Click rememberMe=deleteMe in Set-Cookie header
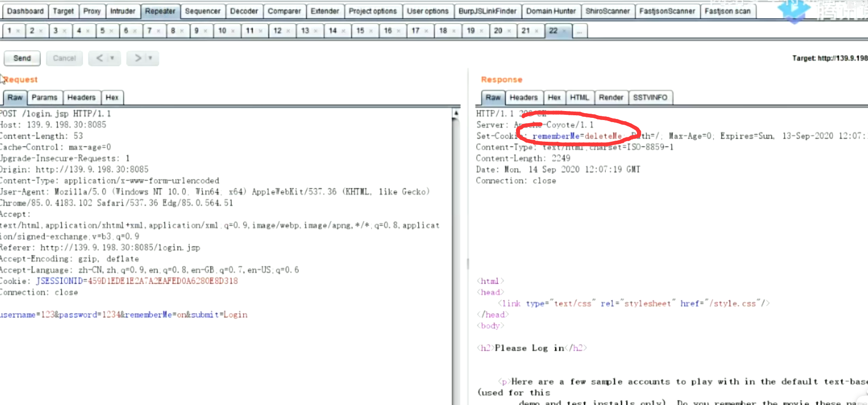 click(x=577, y=136)
